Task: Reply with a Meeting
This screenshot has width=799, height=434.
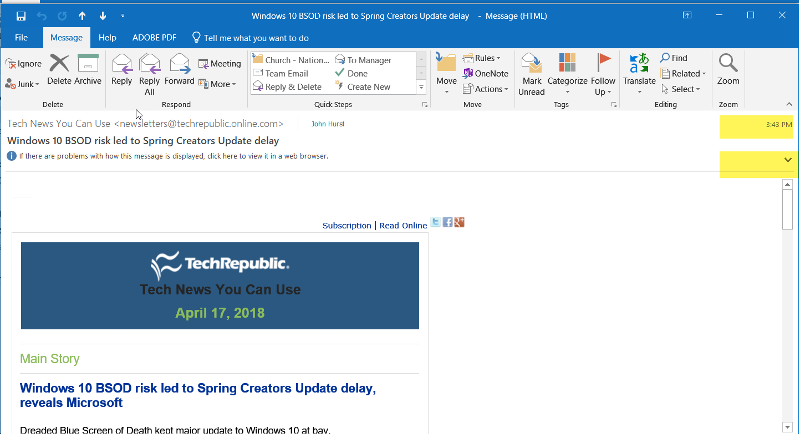Action: pos(220,64)
